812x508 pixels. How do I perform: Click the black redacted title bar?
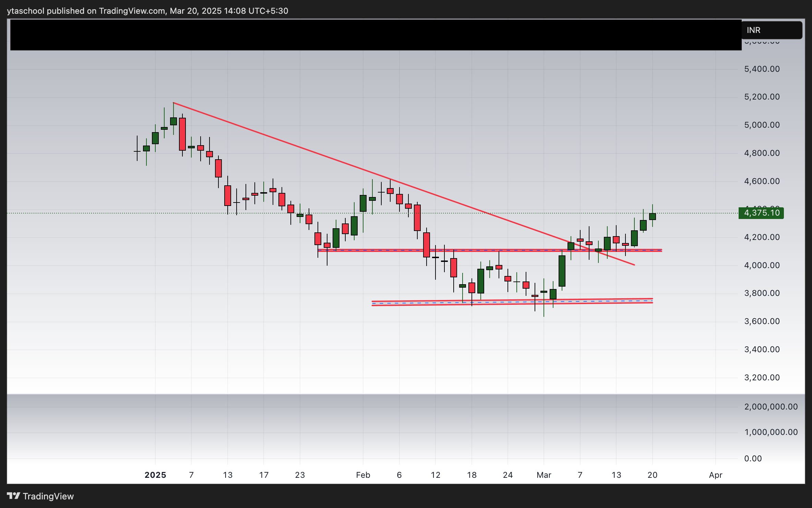375,35
